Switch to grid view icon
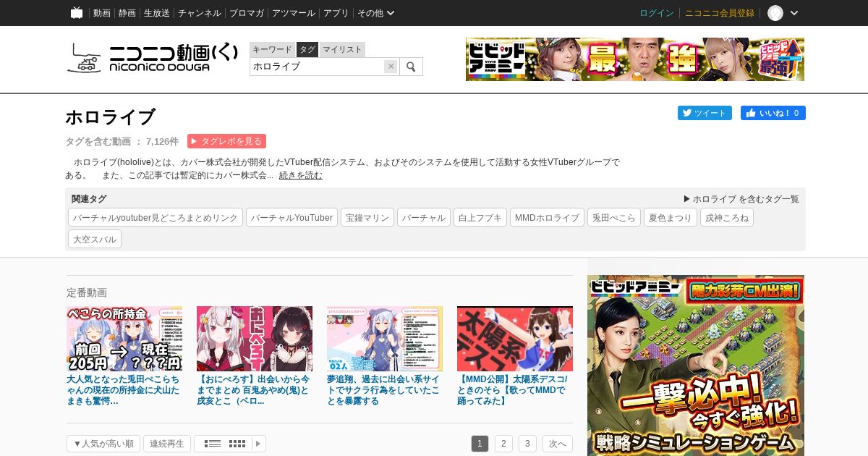 pos(237,444)
